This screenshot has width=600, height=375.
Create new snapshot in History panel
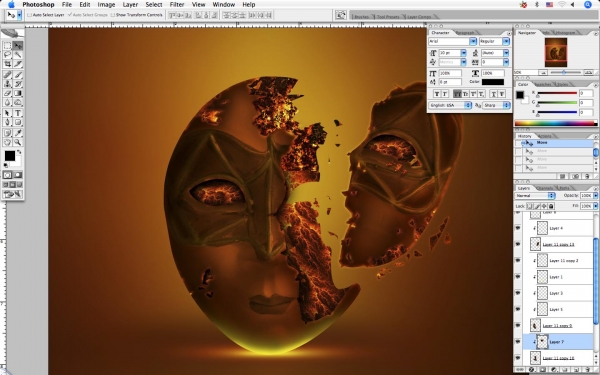coord(576,176)
